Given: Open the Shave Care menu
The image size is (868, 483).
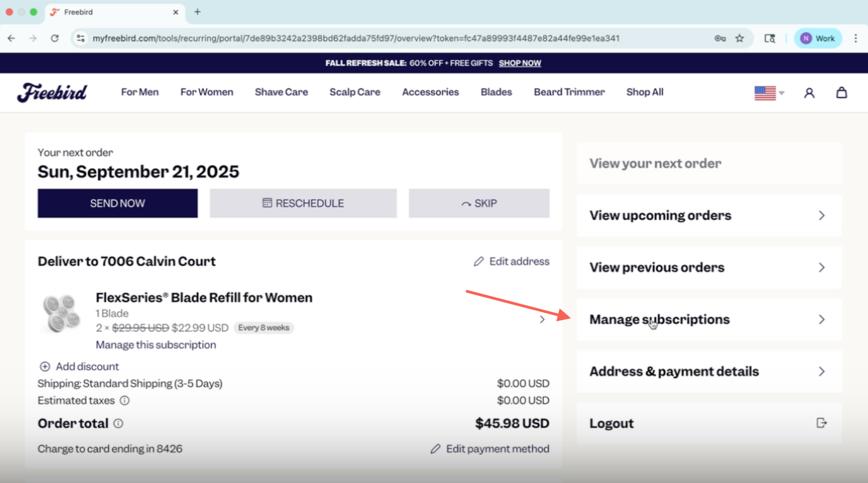Looking at the screenshot, I should [x=281, y=92].
